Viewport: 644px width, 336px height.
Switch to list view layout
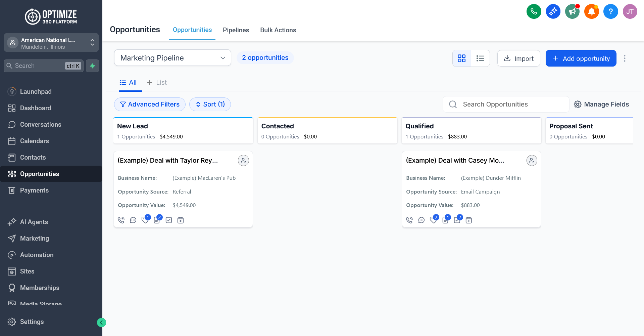pos(480,58)
